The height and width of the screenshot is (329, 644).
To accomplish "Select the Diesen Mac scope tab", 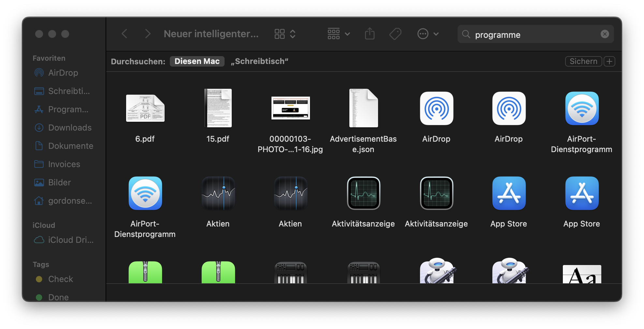I will tap(197, 61).
